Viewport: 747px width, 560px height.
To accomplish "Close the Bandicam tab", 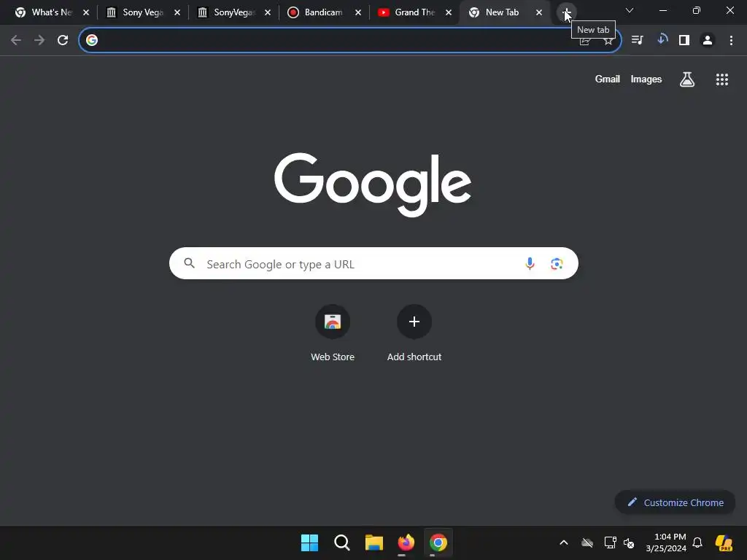I will 357,12.
